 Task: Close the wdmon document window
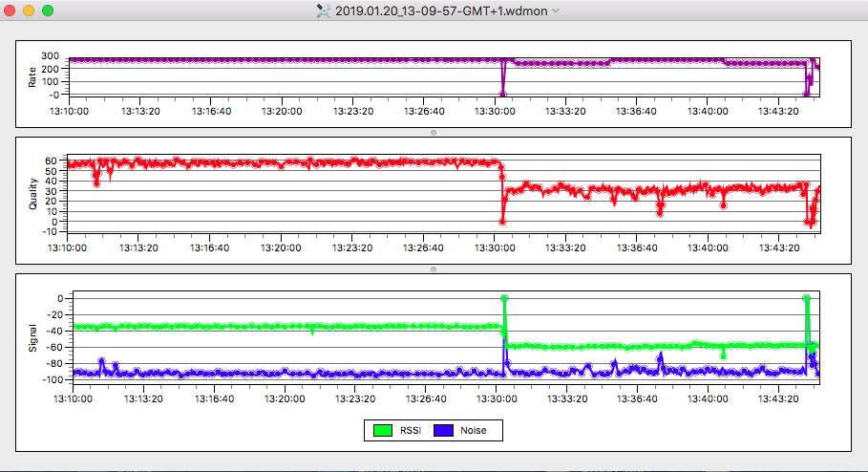click(x=10, y=11)
